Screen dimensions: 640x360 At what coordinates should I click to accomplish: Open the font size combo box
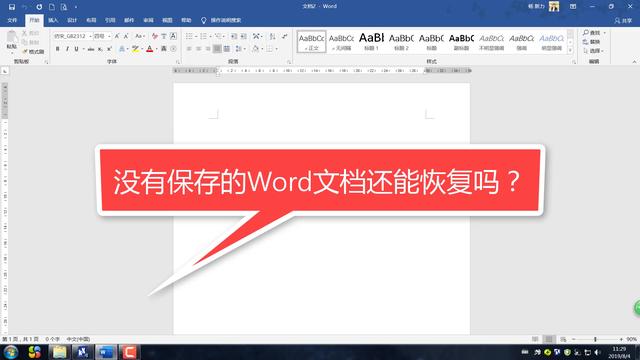(102, 36)
